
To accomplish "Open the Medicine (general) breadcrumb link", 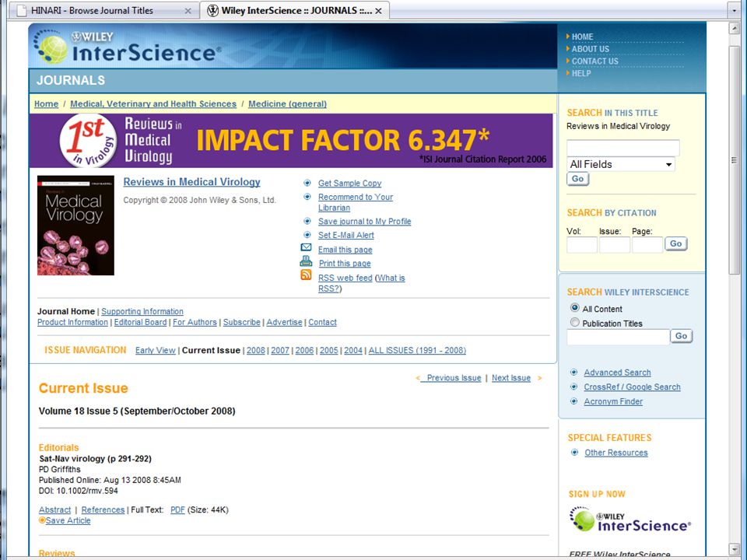I will click(x=287, y=103).
